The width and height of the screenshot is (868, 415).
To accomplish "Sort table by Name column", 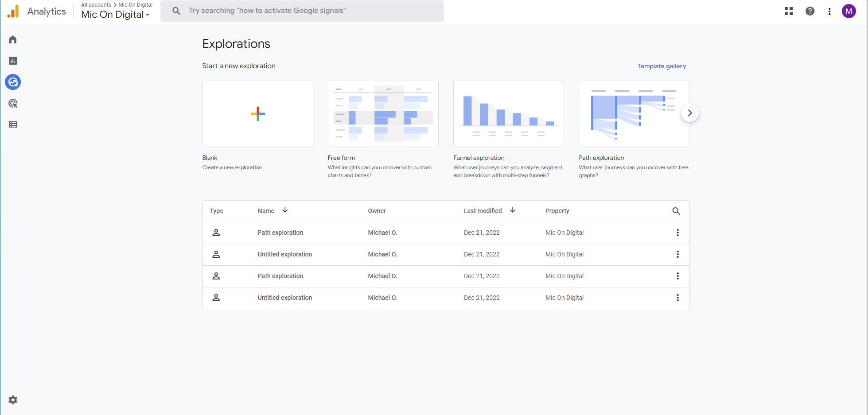I will point(266,211).
